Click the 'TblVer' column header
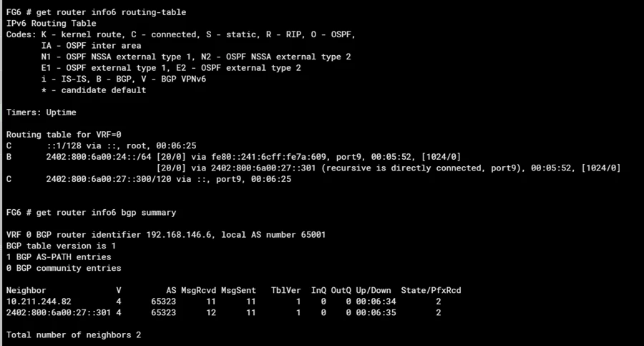This screenshot has width=644, height=346. [286, 290]
